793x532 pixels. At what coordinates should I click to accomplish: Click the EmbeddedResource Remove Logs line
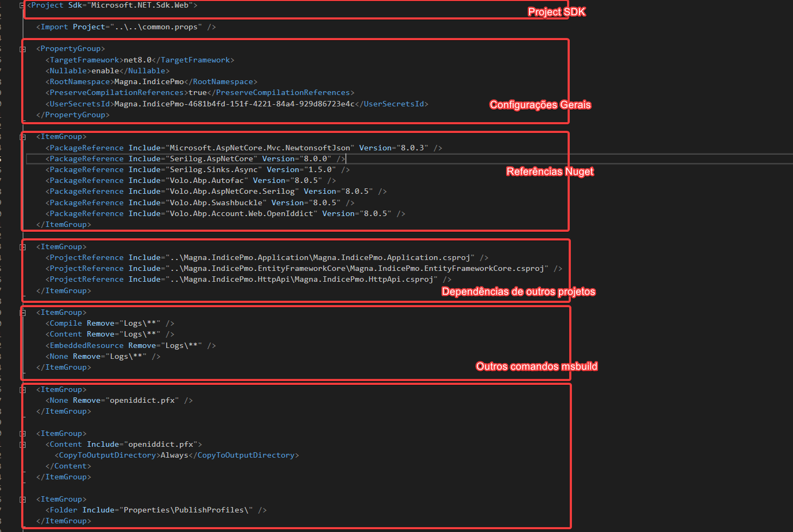[x=130, y=346]
